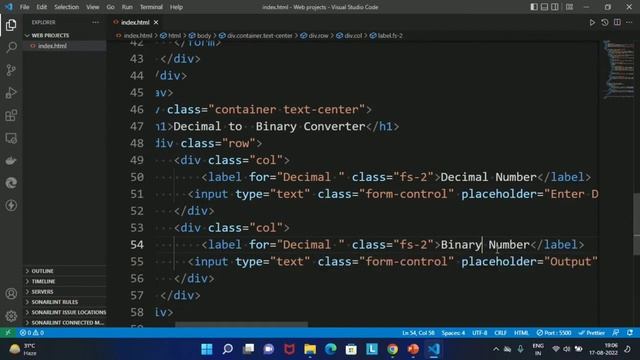Open the Search view in activity bar
This screenshot has width=640, height=360.
pos(11,47)
